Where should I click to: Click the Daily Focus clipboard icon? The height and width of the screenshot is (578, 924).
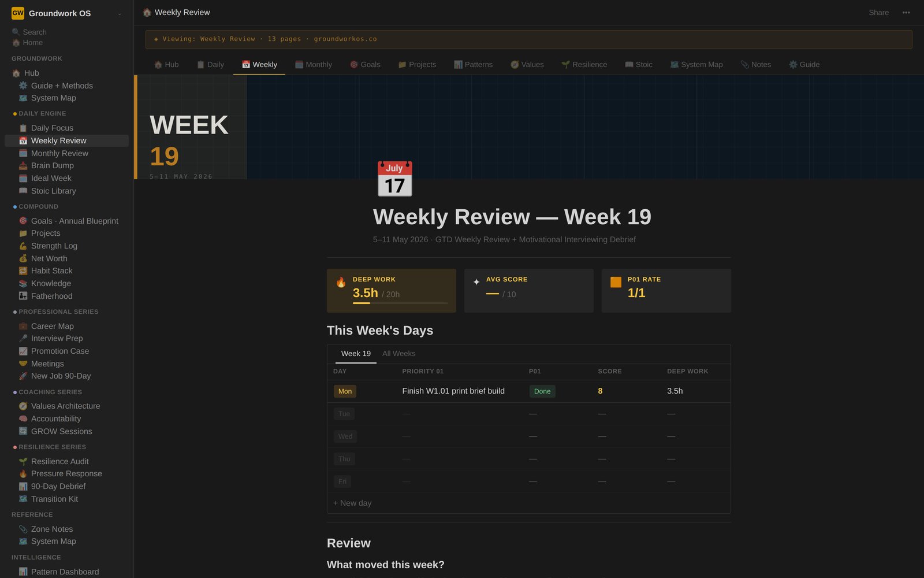tap(23, 128)
